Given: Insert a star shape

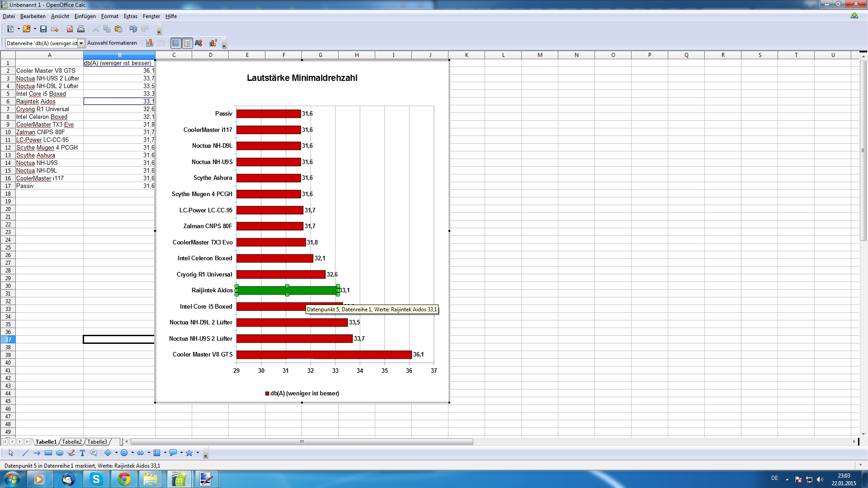Looking at the screenshot, I should click(189, 453).
